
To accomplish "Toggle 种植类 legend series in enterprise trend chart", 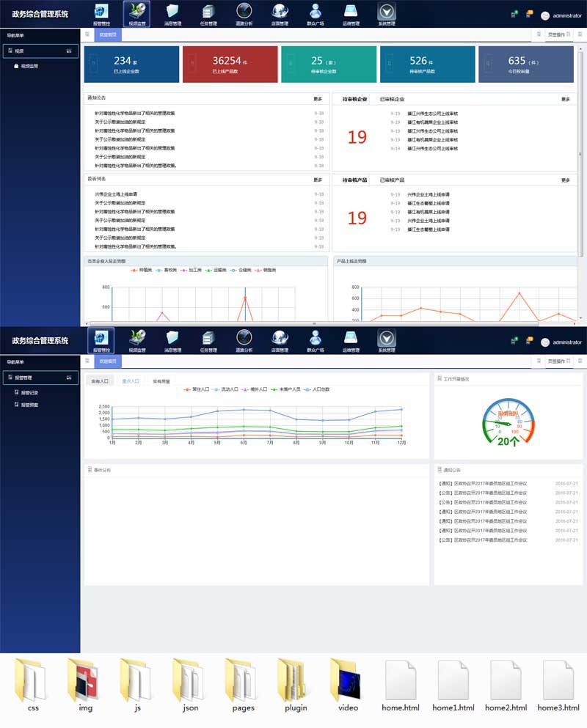I will tap(142, 270).
